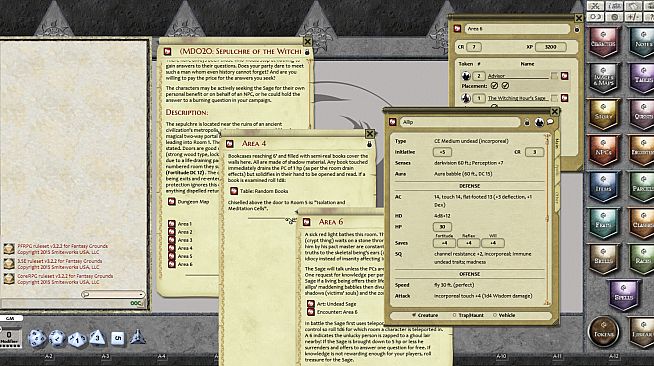Screen dimensions: 654x366
Task: Click the Fortitude save +4 box
Action: tap(444, 243)
